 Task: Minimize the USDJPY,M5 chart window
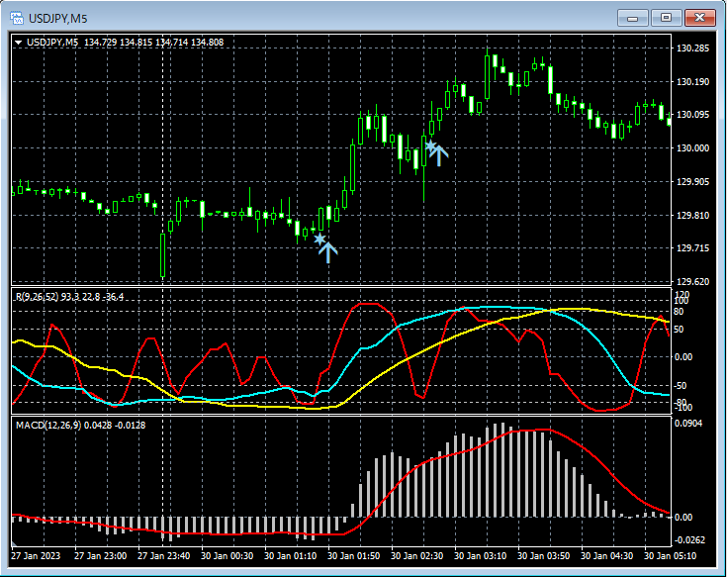pos(633,17)
